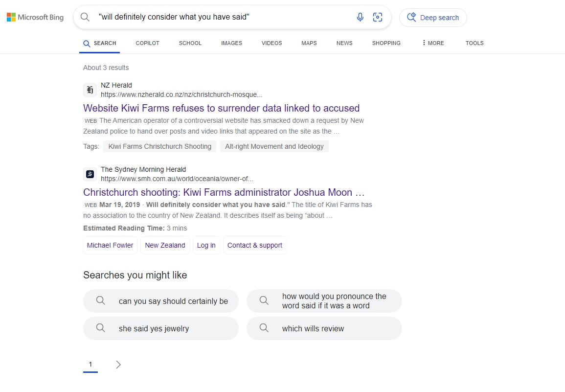Follow the Michael Fowler sitelink

coord(110,245)
